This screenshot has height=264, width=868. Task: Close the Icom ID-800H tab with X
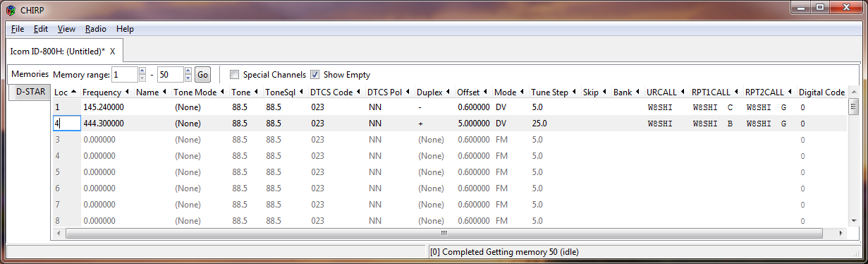[x=112, y=52]
